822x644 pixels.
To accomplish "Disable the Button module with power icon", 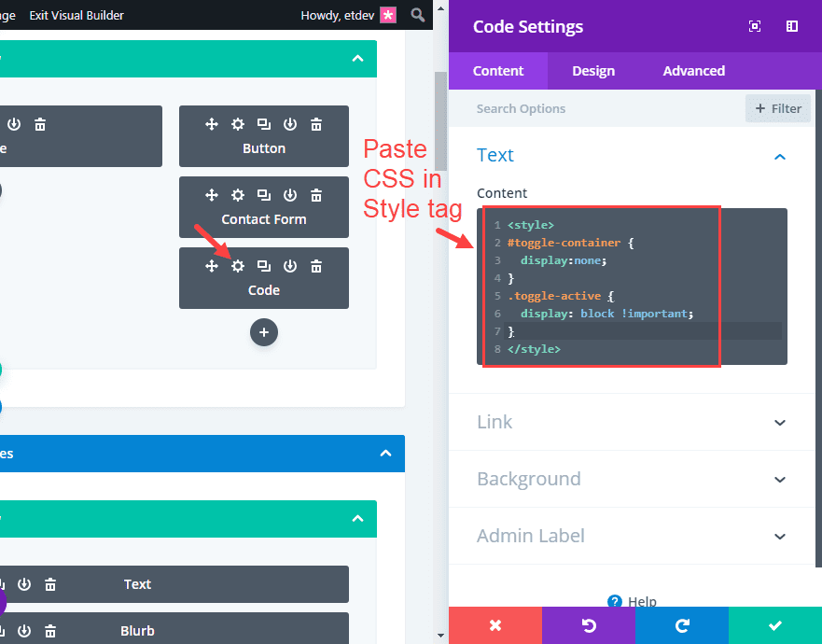I will pyautogui.click(x=290, y=123).
